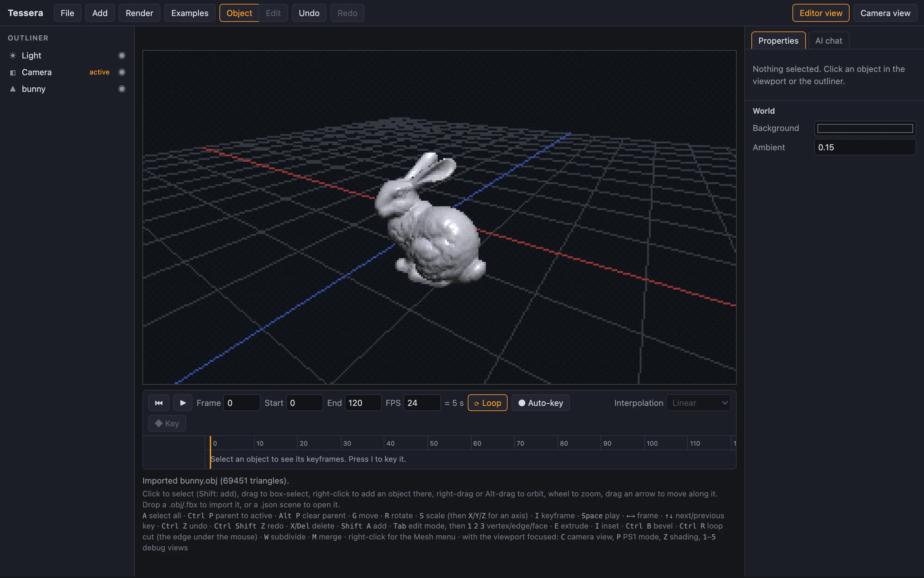Screen dimensions: 924x578
Task: Switch to Object mode
Action: (x=239, y=13)
